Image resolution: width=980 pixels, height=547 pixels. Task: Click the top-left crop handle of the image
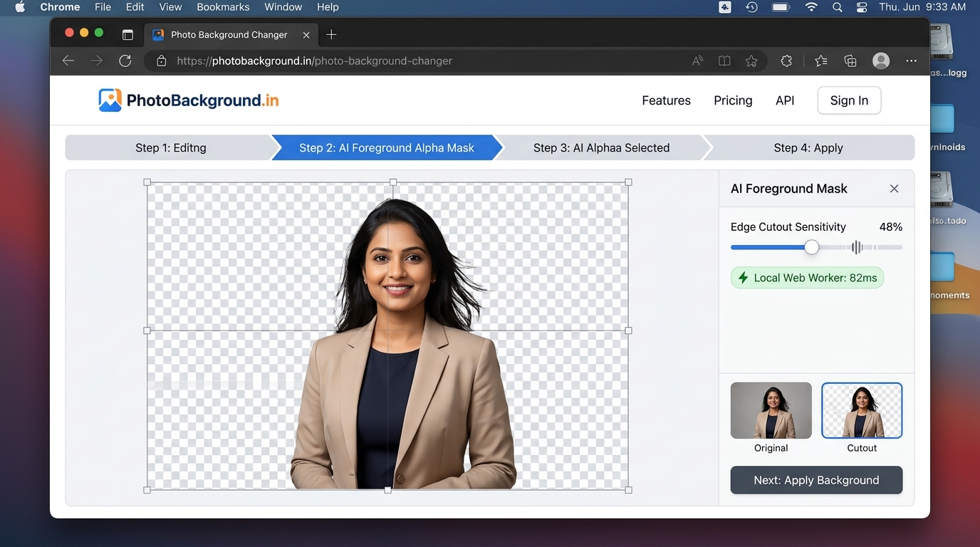pyautogui.click(x=147, y=182)
